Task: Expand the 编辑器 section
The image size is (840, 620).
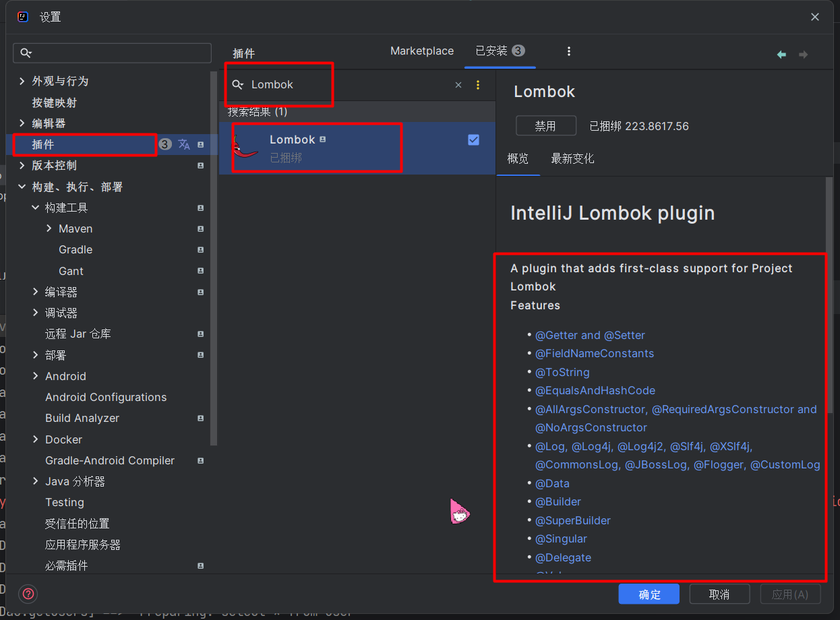Action: coord(22,123)
